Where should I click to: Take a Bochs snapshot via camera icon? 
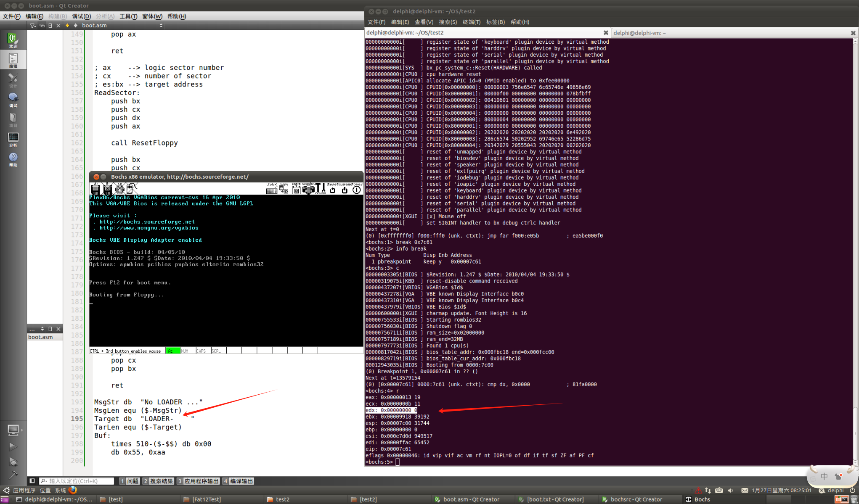(308, 190)
